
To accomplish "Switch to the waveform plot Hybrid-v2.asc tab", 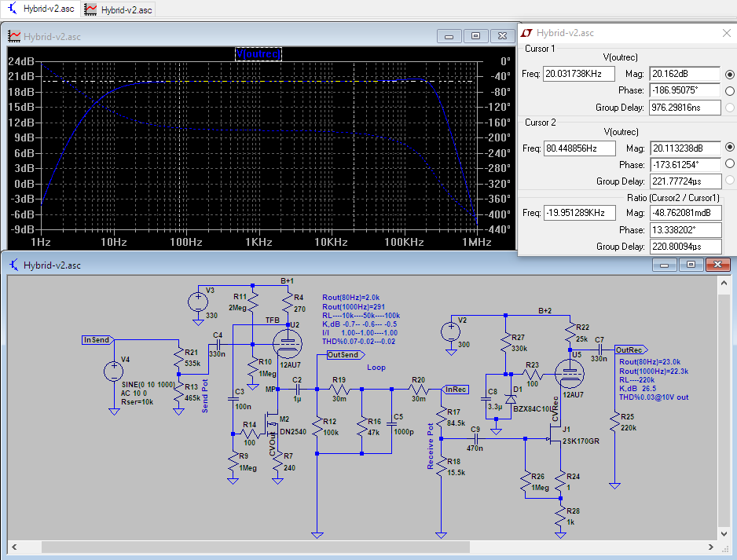I will click(119, 9).
